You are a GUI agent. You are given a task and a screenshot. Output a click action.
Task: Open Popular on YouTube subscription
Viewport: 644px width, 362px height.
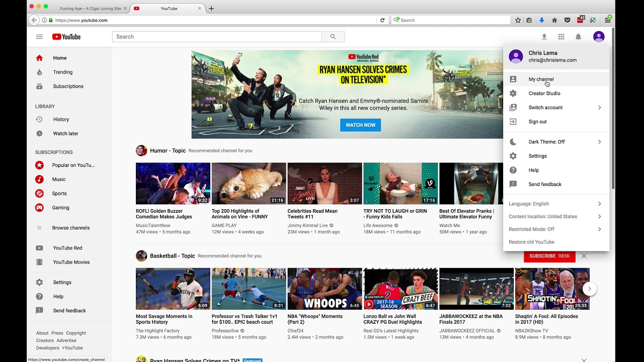click(x=69, y=165)
